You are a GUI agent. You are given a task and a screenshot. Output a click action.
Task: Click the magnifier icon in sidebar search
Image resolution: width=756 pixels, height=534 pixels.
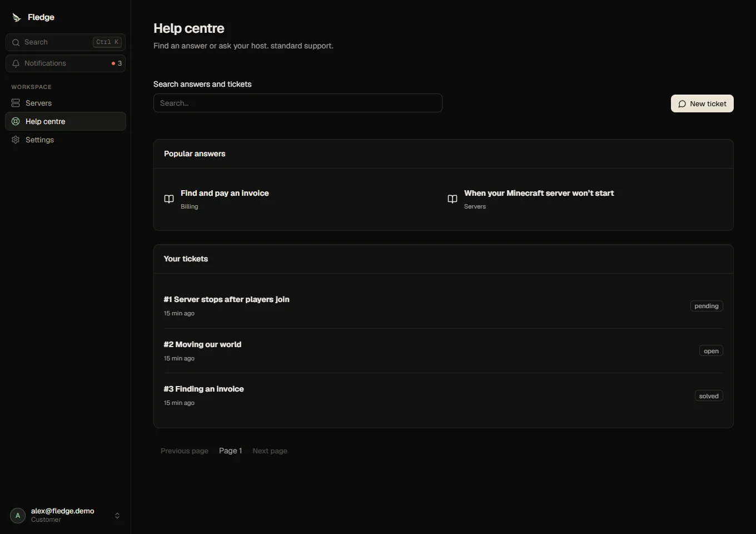coord(16,42)
